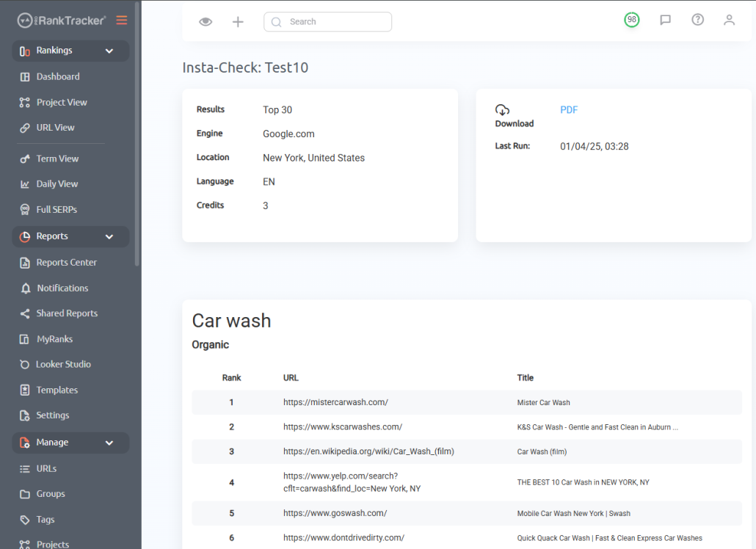Click the Full SERPs badge icon
Image resolution: width=756 pixels, height=549 pixels.
click(x=25, y=210)
